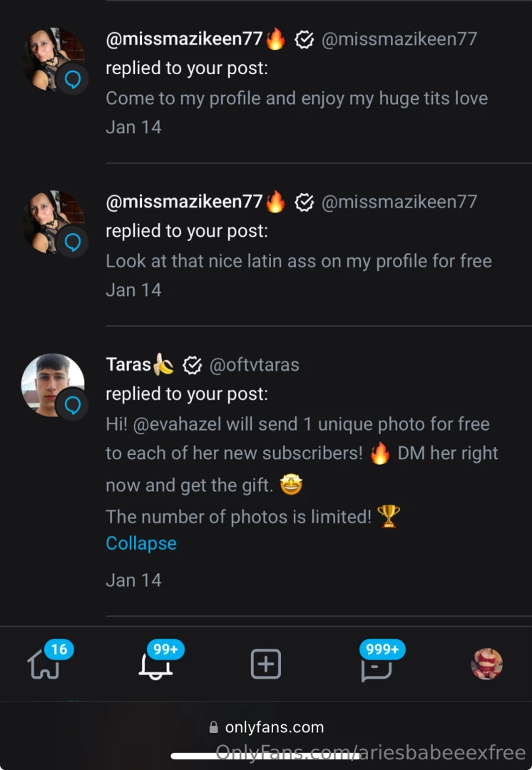Click the first bold @missmazikeen77 username

184,39
